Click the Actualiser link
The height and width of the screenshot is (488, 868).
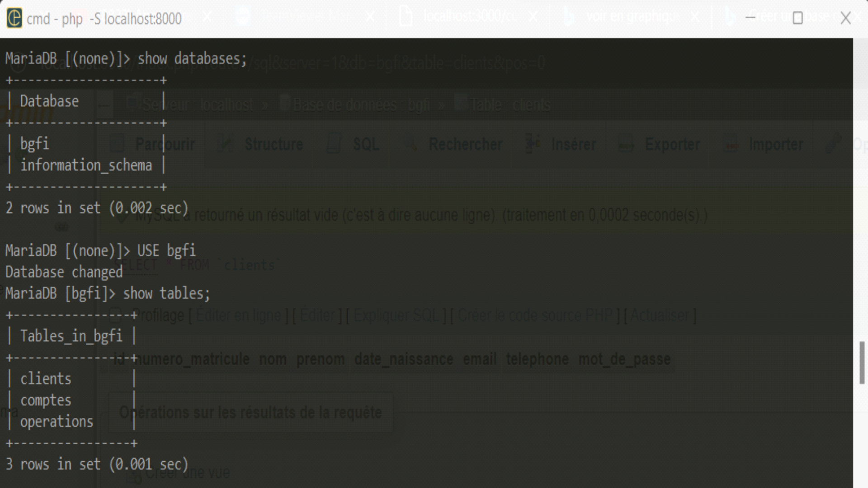tap(660, 315)
